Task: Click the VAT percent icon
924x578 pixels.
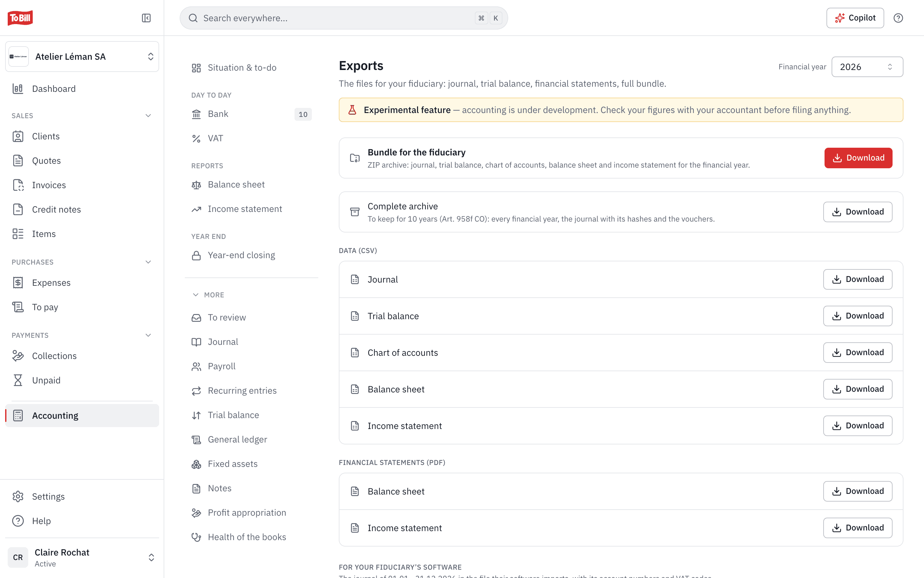Action: pyautogui.click(x=196, y=138)
